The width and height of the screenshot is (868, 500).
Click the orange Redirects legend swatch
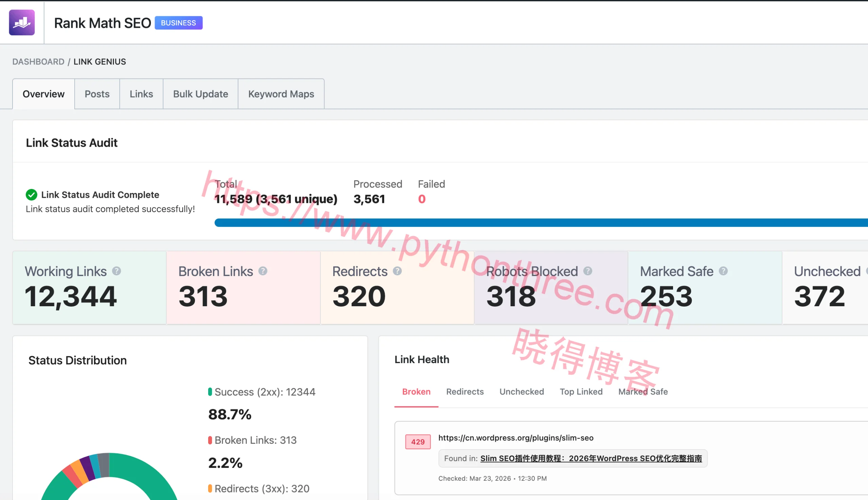pyautogui.click(x=210, y=489)
